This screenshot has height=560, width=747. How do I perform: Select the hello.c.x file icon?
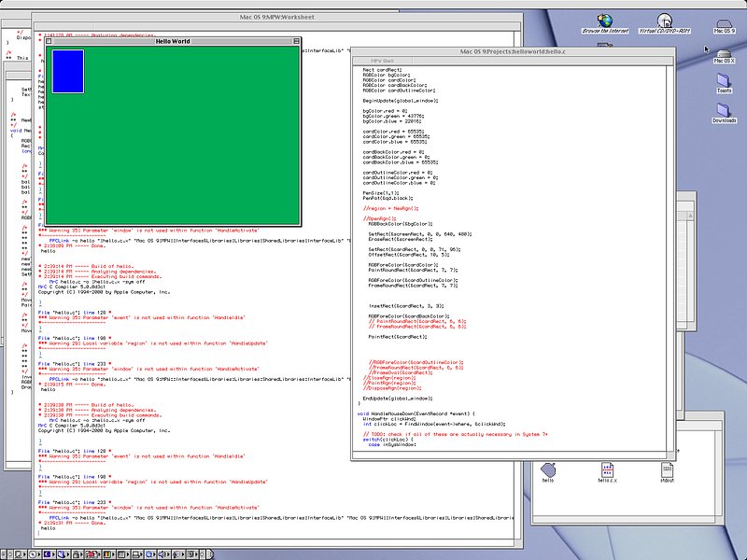pos(608,472)
